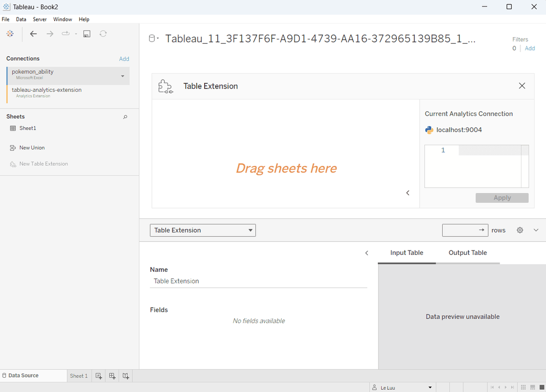Viewport: 546px width, 392px height.
Task: Refresh the data source icon
Action: point(103,34)
